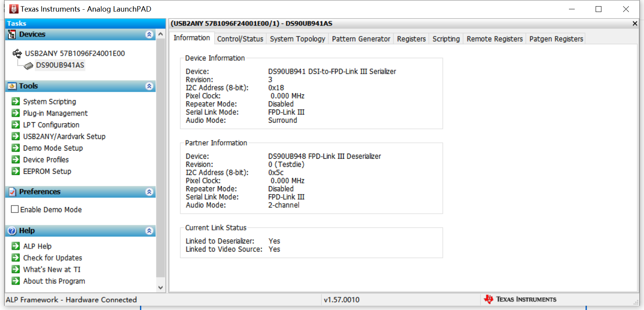Select Check for Updates
Screen dimensions: 644x310
click(x=53, y=258)
